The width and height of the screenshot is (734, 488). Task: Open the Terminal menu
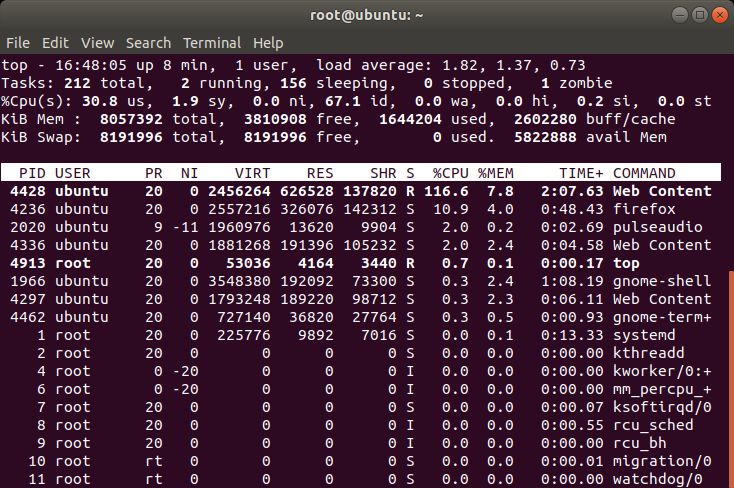point(212,43)
